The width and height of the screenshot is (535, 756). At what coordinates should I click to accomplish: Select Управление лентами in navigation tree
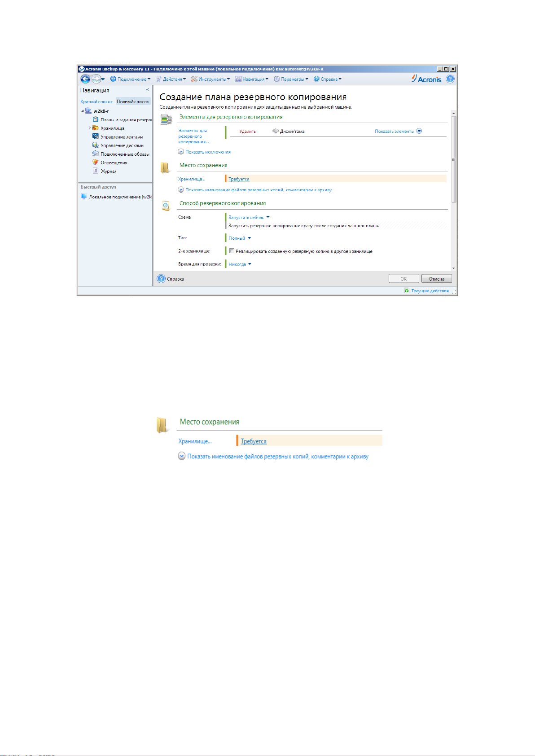(122, 137)
